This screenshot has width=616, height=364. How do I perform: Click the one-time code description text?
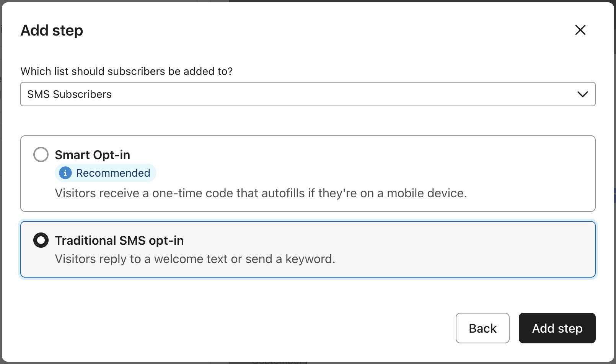[x=261, y=193]
